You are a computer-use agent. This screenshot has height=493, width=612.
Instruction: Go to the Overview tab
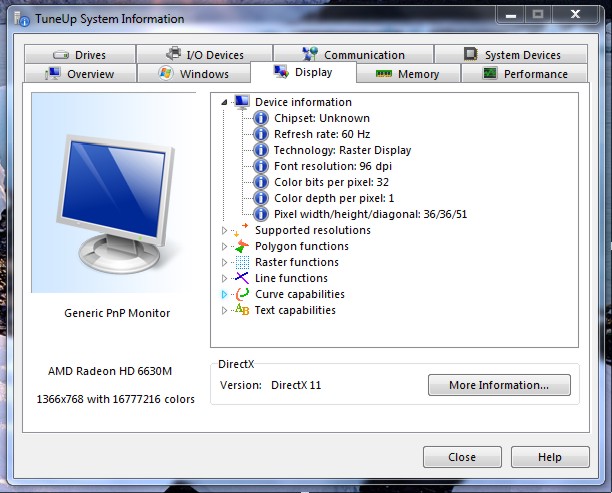click(x=80, y=73)
